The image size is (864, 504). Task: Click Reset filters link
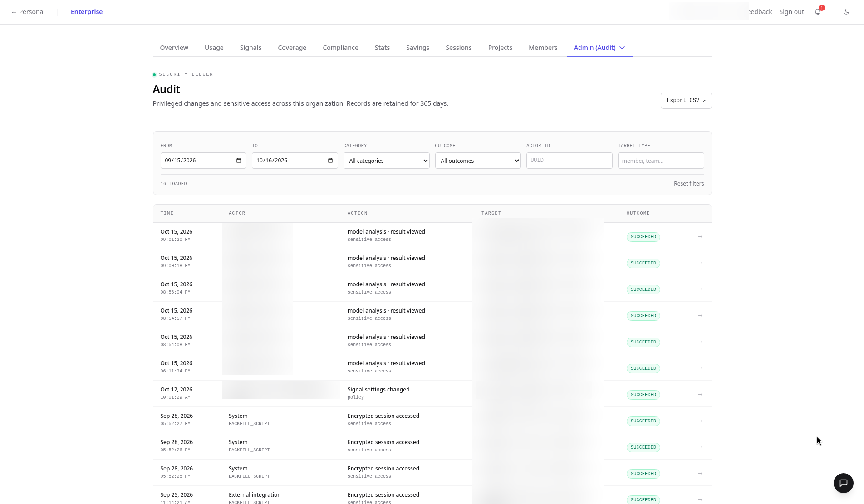688,184
